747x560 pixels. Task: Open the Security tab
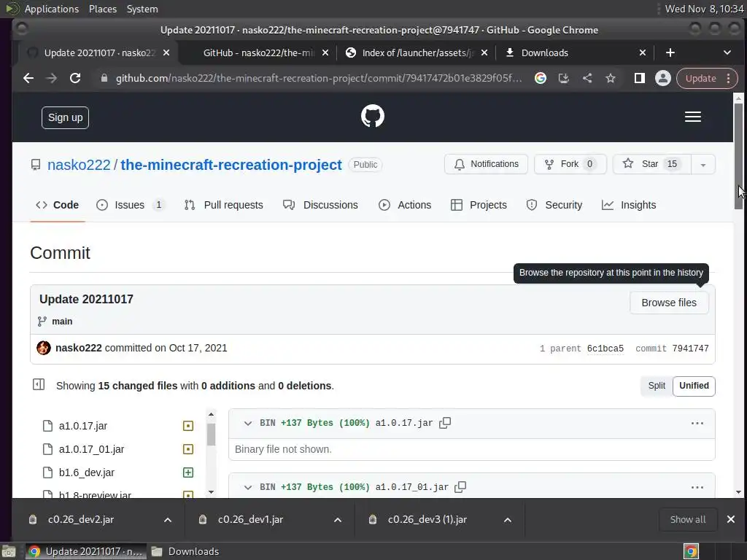(554, 205)
